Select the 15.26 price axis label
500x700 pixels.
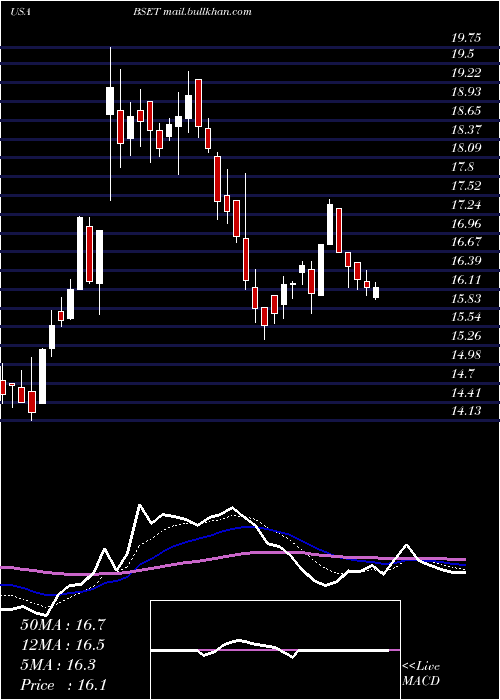pos(466,336)
